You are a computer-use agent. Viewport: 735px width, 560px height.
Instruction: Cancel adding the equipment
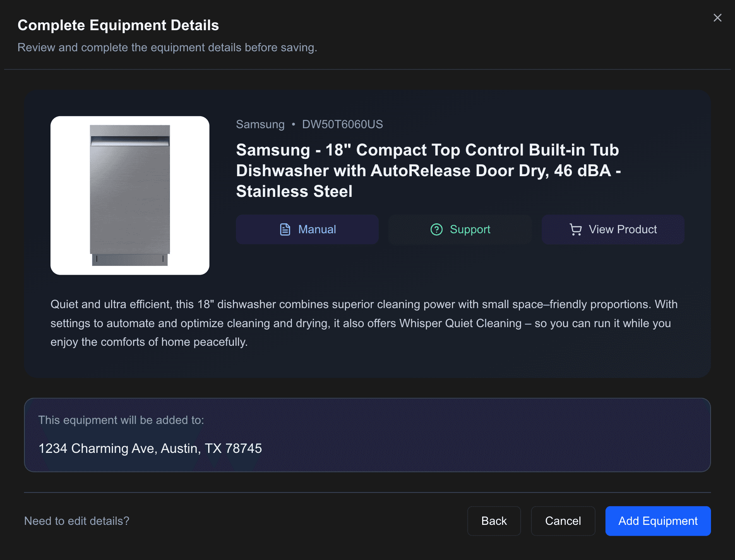[563, 521]
